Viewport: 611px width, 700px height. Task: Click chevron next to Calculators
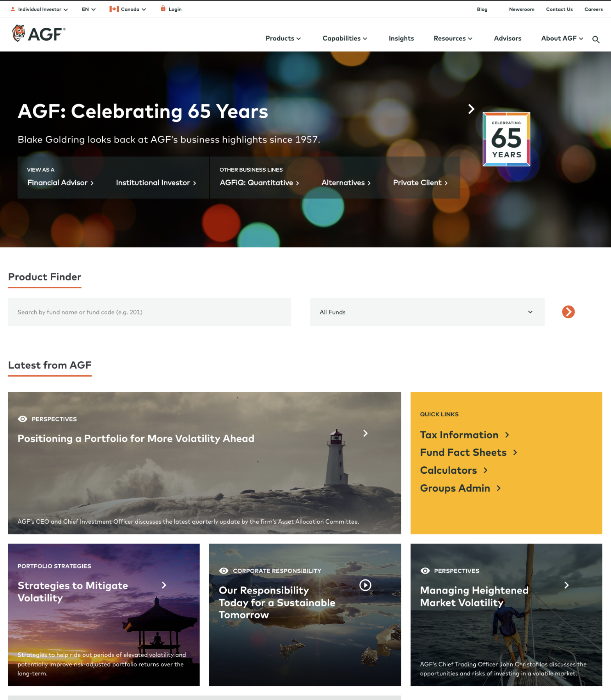pos(485,471)
